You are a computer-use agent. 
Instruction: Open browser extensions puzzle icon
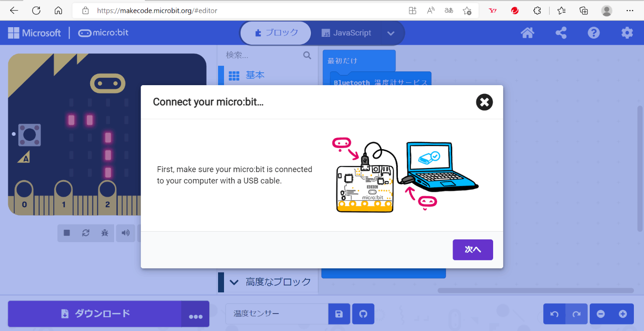pyautogui.click(x=537, y=10)
